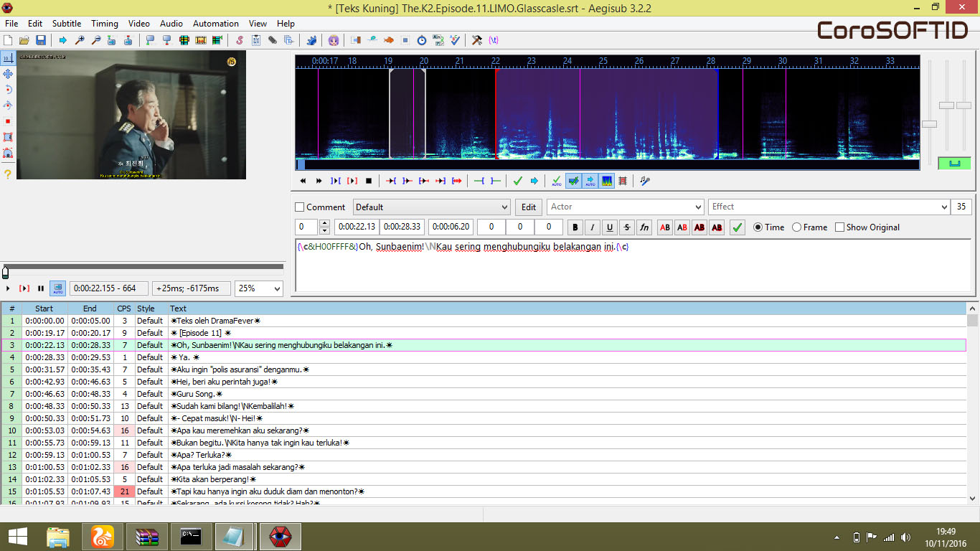The width and height of the screenshot is (980, 551).
Task: Open Kanji Timer goldfish icon
Action: coord(389,40)
